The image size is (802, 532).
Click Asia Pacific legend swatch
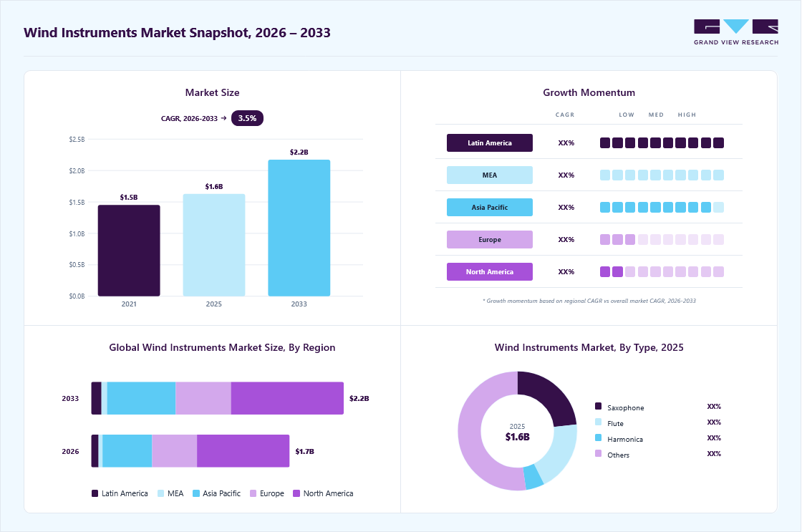tap(196, 493)
